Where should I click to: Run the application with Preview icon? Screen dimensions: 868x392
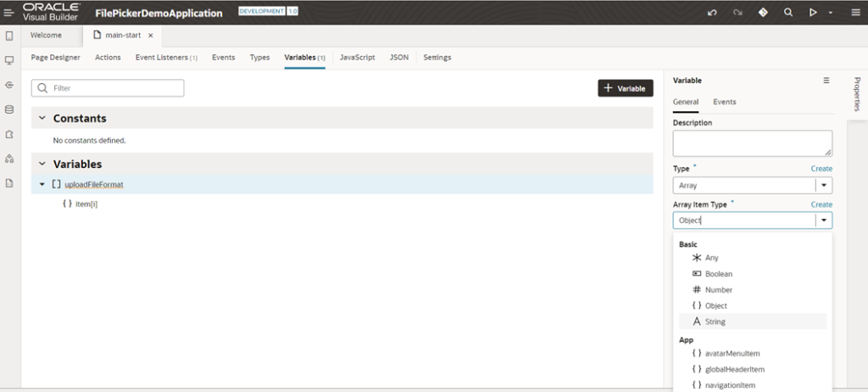click(813, 13)
